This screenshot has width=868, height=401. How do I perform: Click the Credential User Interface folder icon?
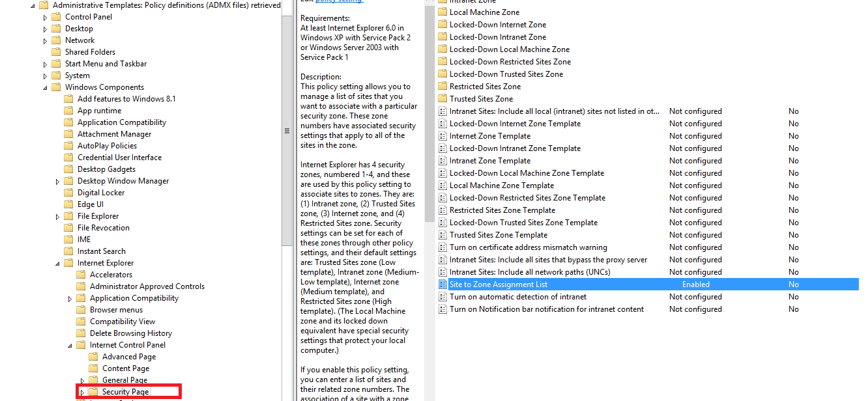pos(68,158)
